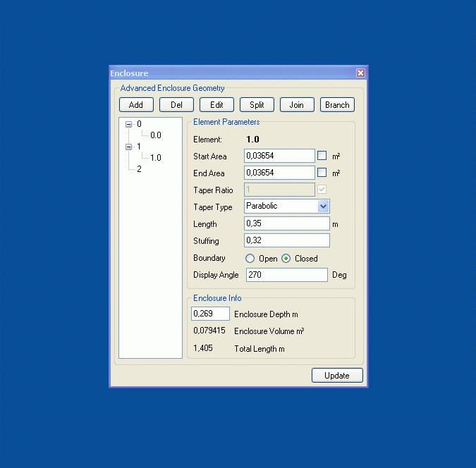This screenshot has height=468, width=476.
Task: Click the Join button
Action: pos(297,105)
